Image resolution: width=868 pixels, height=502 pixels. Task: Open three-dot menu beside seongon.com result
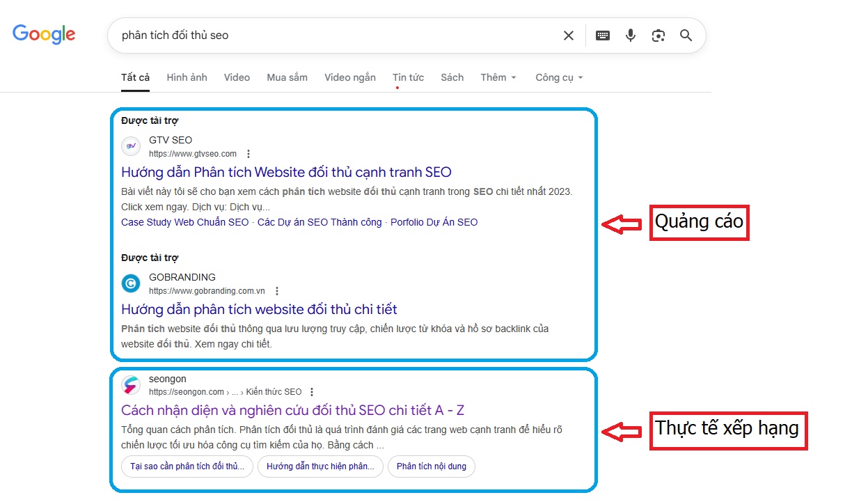click(312, 392)
